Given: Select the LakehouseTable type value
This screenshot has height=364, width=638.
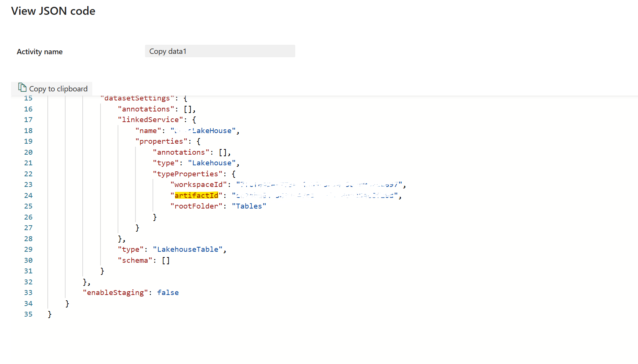Looking at the screenshot, I should (x=187, y=249).
